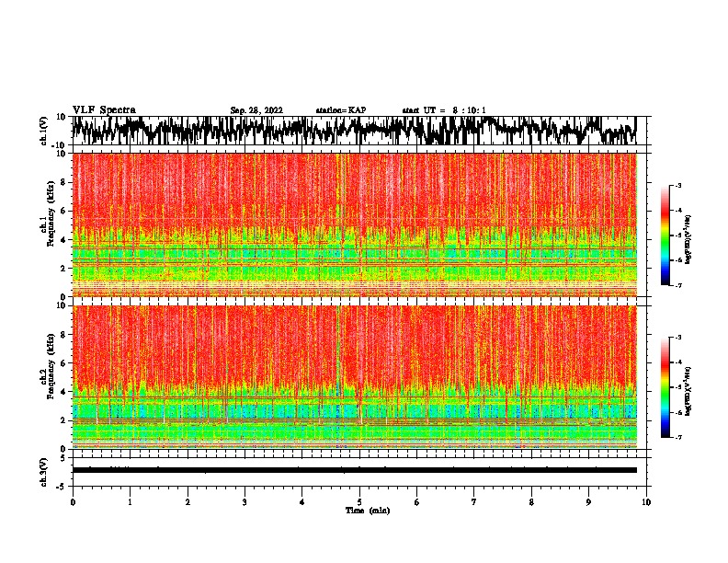Click the ch.2 log PSD color bar
Image resolution: width=728 pixels, height=563 pixels.
[665, 387]
